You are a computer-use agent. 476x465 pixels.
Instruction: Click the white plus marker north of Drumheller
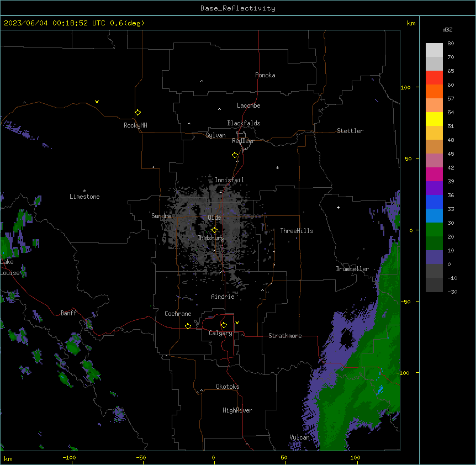click(338, 207)
